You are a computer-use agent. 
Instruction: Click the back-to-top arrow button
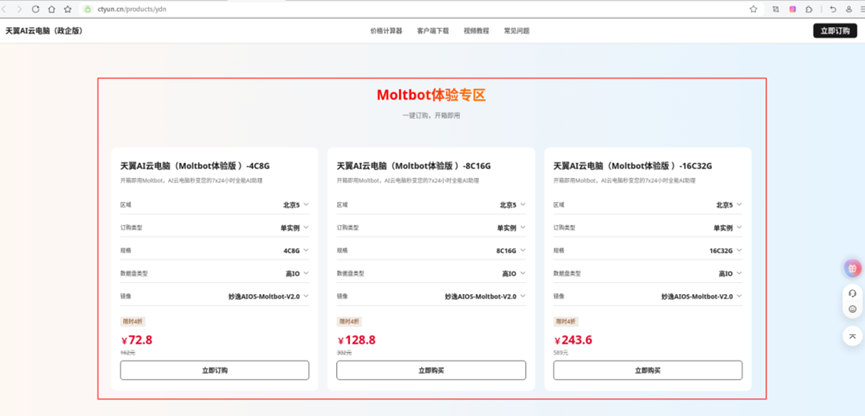coord(853,336)
